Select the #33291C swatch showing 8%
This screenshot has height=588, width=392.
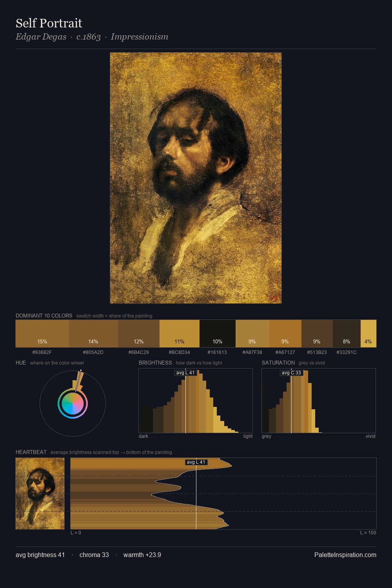click(x=347, y=334)
